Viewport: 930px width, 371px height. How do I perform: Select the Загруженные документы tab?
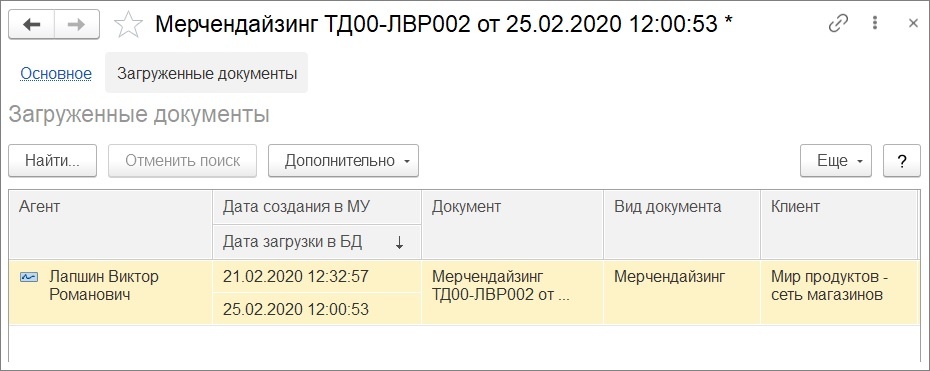[x=206, y=73]
